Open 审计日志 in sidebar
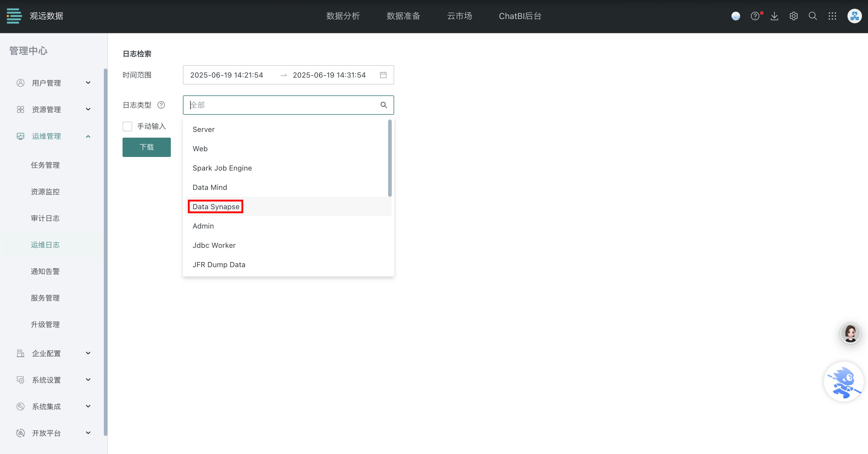 coord(45,218)
